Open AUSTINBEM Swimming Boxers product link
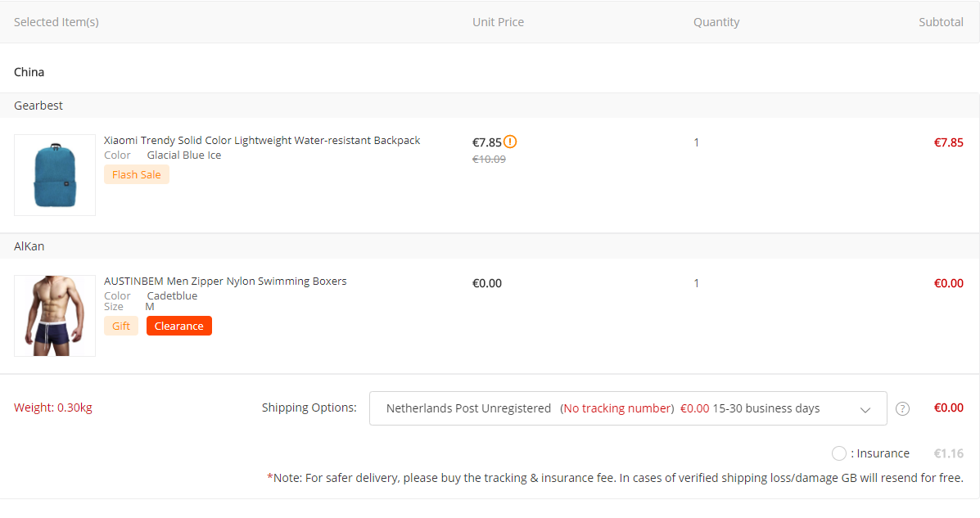980x518 pixels. tap(225, 282)
